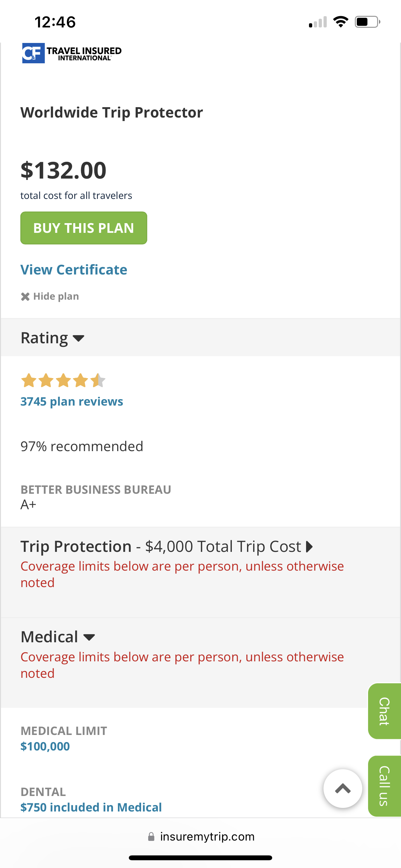Tap the lock icon in address bar
The height and width of the screenshot is (868, 401).
pyautogui.click(x=151, y=836)
